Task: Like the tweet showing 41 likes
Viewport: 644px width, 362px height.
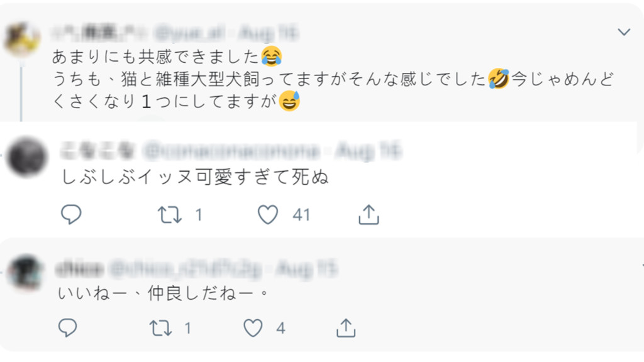Action: (269, 215)
